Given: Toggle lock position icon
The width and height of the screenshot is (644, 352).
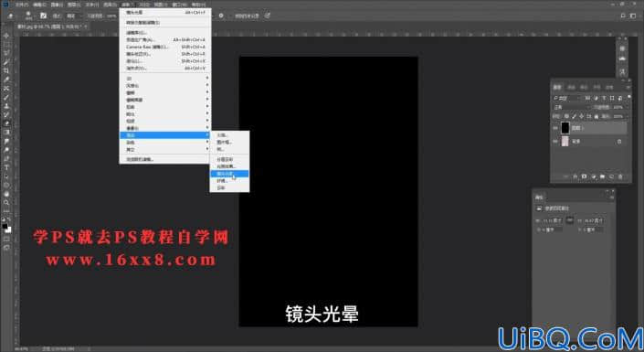Looking at the screenshot, I should tap(581, 116).
